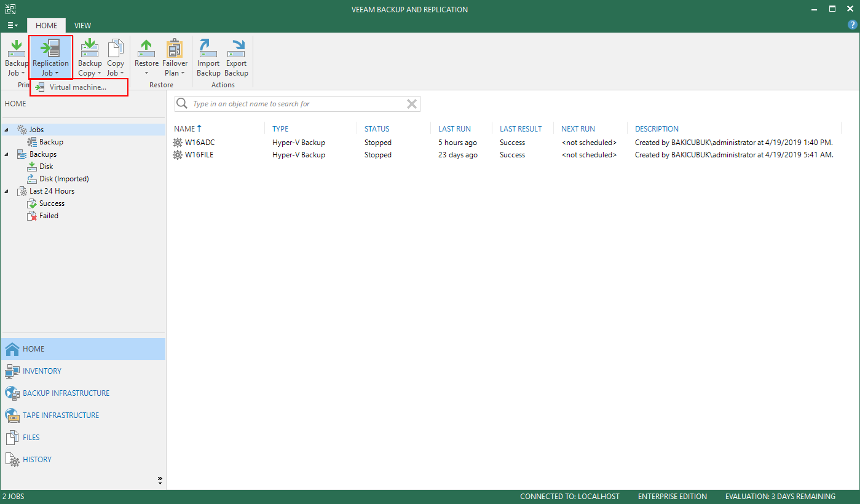
Task: Select Jobs in the tree
Action: (36, 130)
